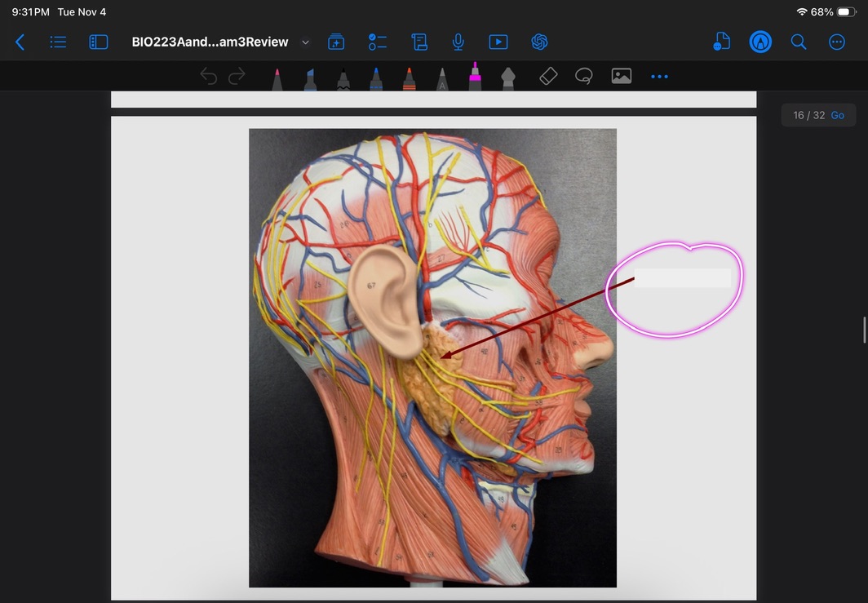Expand more tools with blue dots
This screenshot has width=868, height=603.
tap(659, 77)
